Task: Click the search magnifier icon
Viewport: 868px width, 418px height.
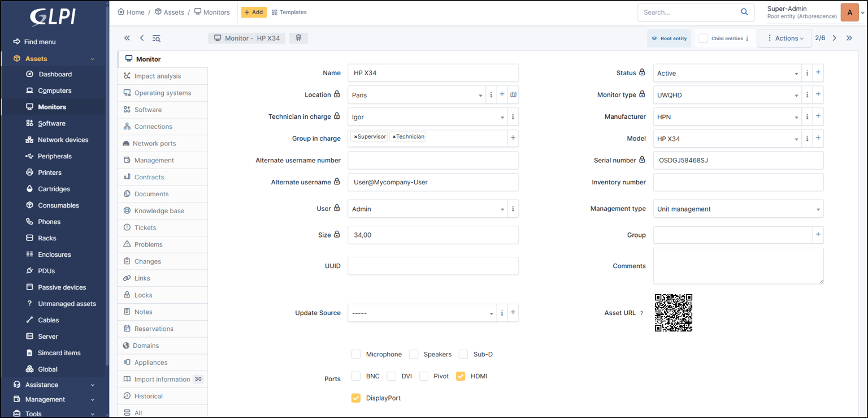Action: (x=744, y=12)
